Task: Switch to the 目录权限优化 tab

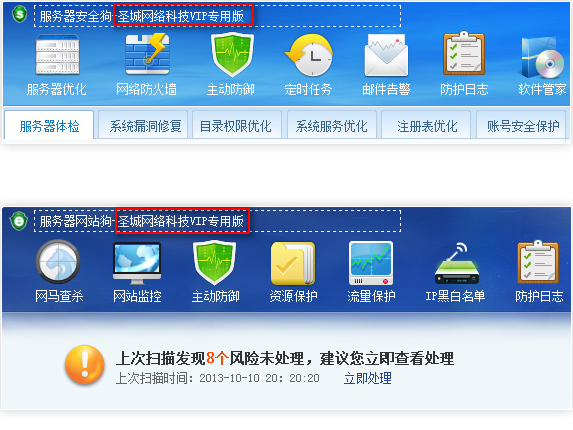Action: point(237,125)
